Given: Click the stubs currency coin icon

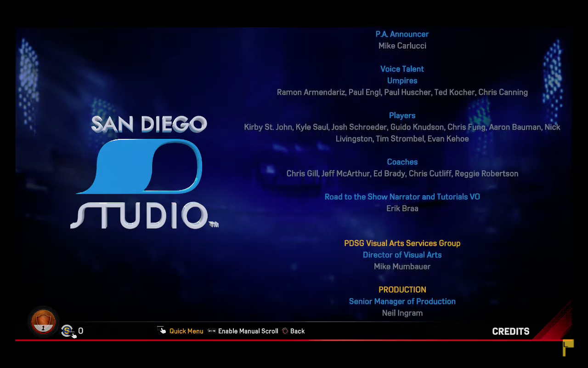Looking at the screenshot, I should pos(68,331).
